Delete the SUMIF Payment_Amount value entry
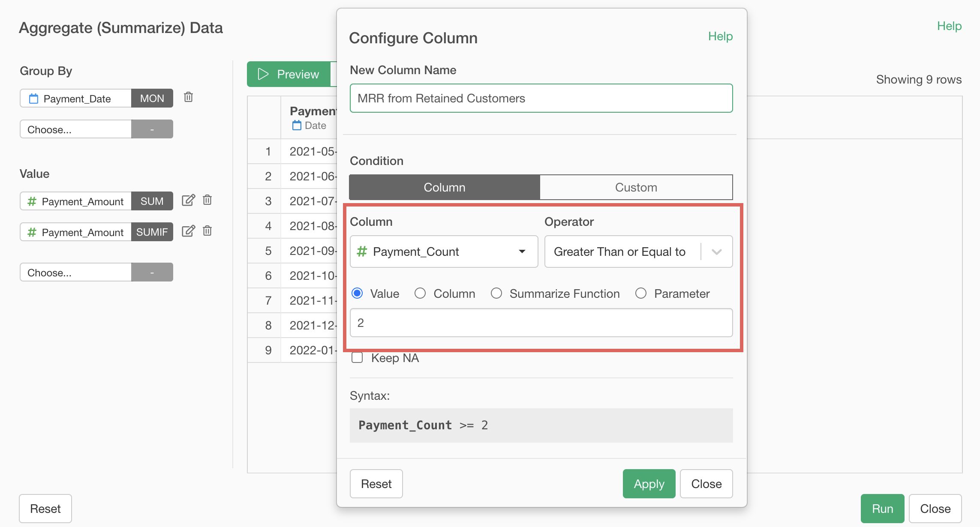 pyautogui.click(x=207, y=231)
